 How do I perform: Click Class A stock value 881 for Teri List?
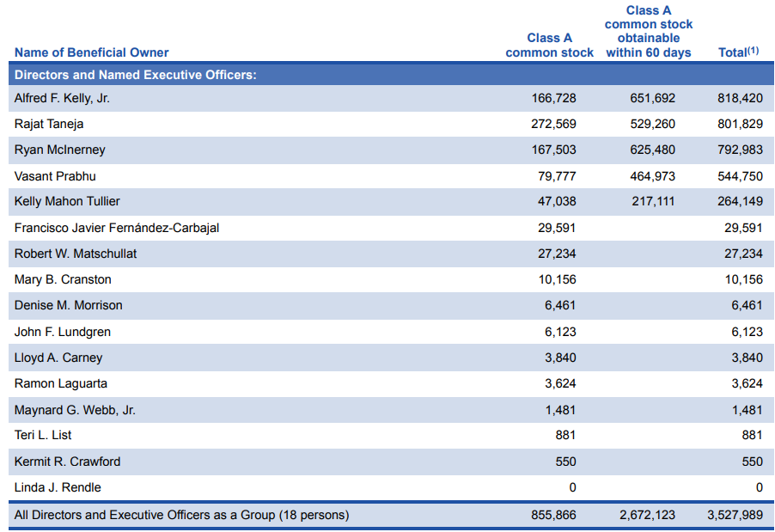point(565,435)
